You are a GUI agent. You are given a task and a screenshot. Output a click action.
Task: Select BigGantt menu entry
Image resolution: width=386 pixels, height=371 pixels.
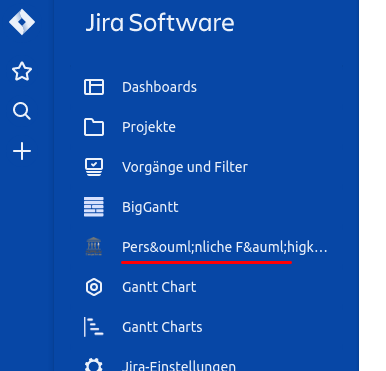150,207
